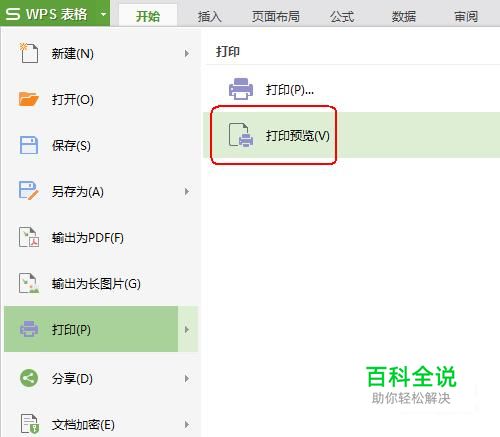Viewport: 500px width, 437px height.
Task: Expand the 打印(P) submenu arrow
Action: coord(187,329)
